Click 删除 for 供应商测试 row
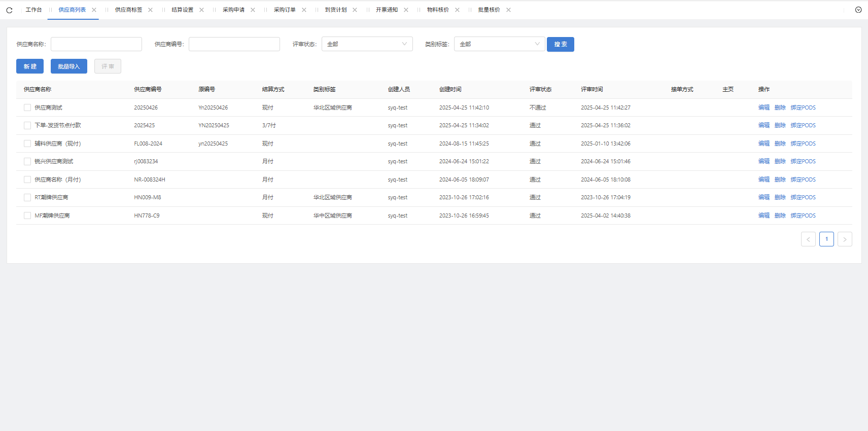This screenshot has width=868, height=431. coord(780,107)
